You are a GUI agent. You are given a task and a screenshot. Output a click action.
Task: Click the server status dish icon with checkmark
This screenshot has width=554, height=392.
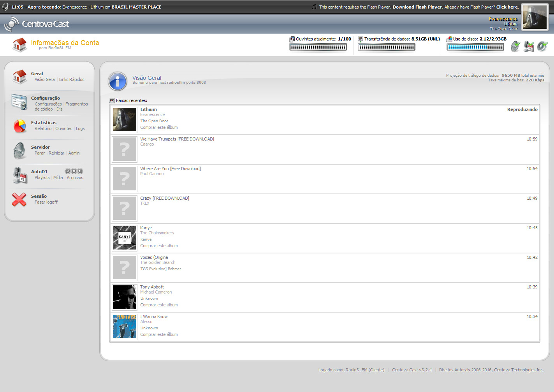click(515, 46)
